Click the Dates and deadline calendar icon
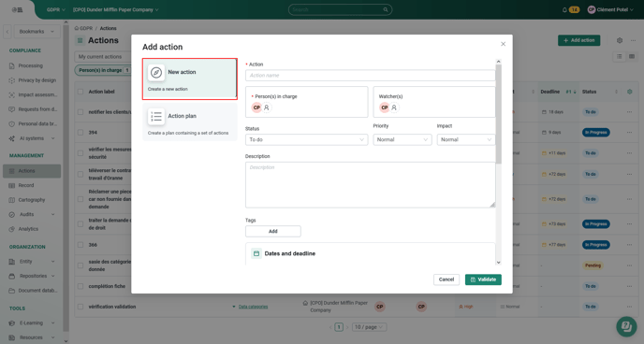 256,253
